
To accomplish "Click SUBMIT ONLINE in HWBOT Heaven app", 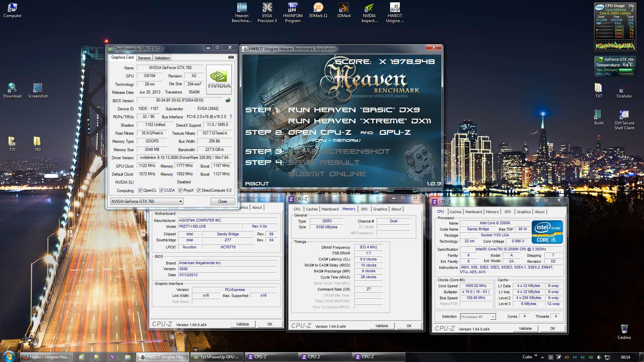I will pyautogui.click(x=327, y=174).
